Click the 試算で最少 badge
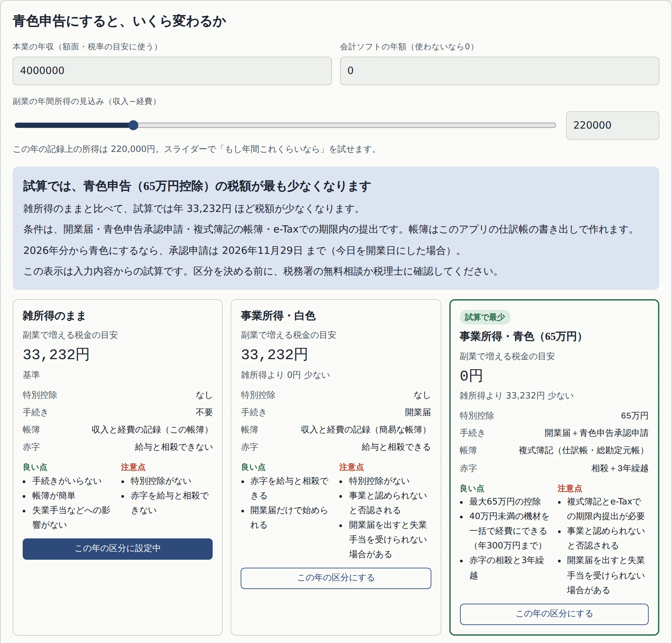The height and width of the screenshot is (643, 672). click(x=485, y=317)
